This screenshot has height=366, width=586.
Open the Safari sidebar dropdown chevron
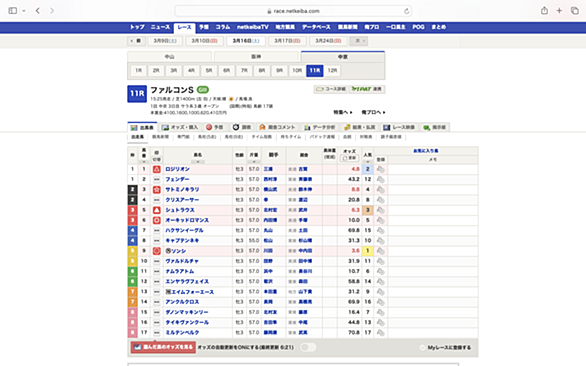coord(24,11)
